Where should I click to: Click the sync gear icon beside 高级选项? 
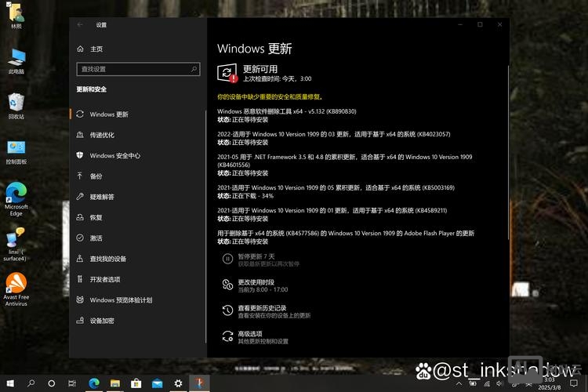point(227,336)
